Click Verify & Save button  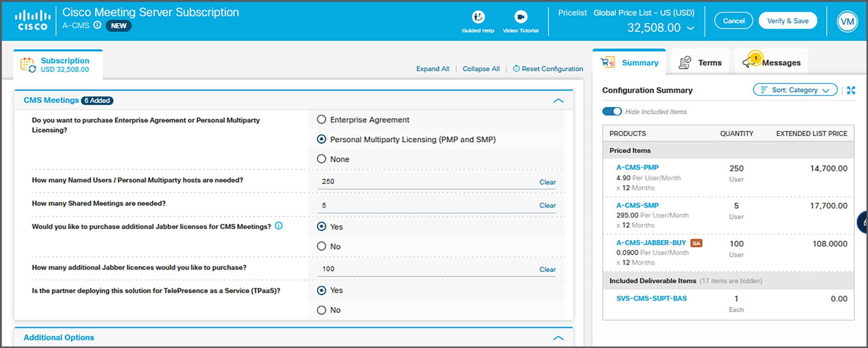click(788, 21)
